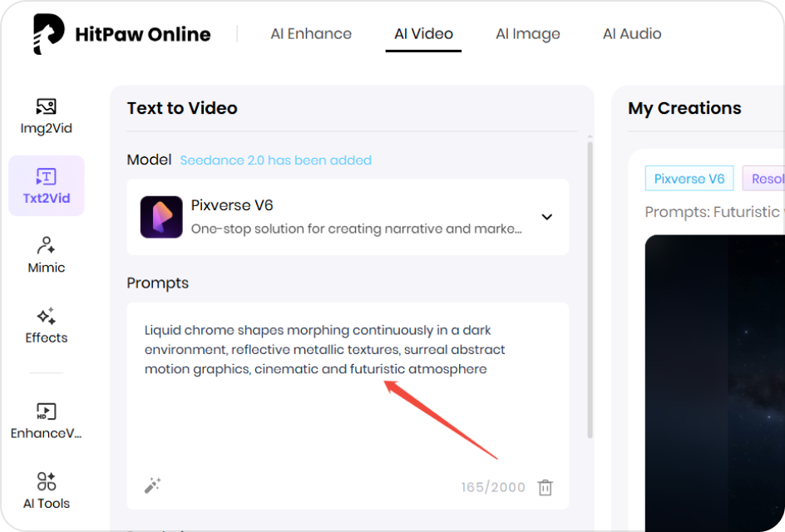Click the Prompts section label
The image size is (785, 532).
(158, 283)
